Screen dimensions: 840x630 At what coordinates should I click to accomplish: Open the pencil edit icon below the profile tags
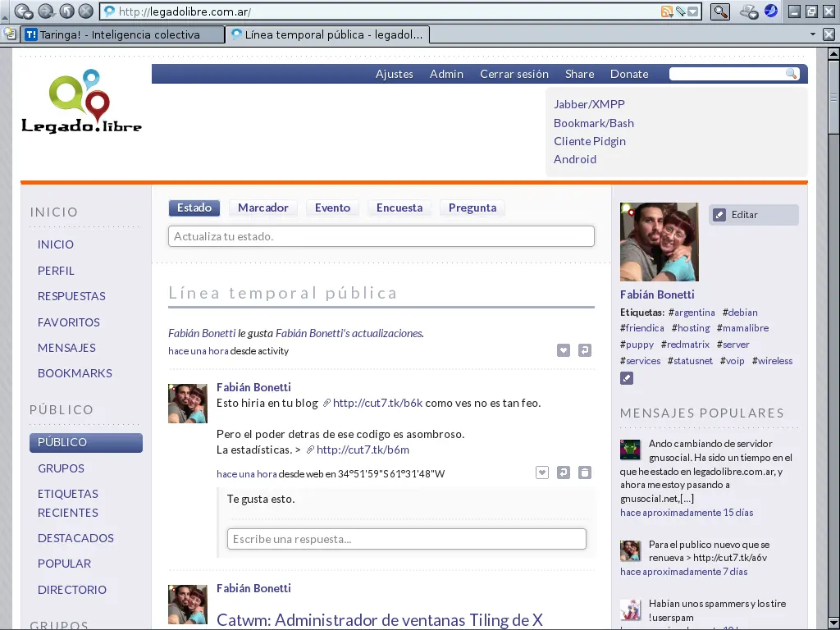[627, 378]
